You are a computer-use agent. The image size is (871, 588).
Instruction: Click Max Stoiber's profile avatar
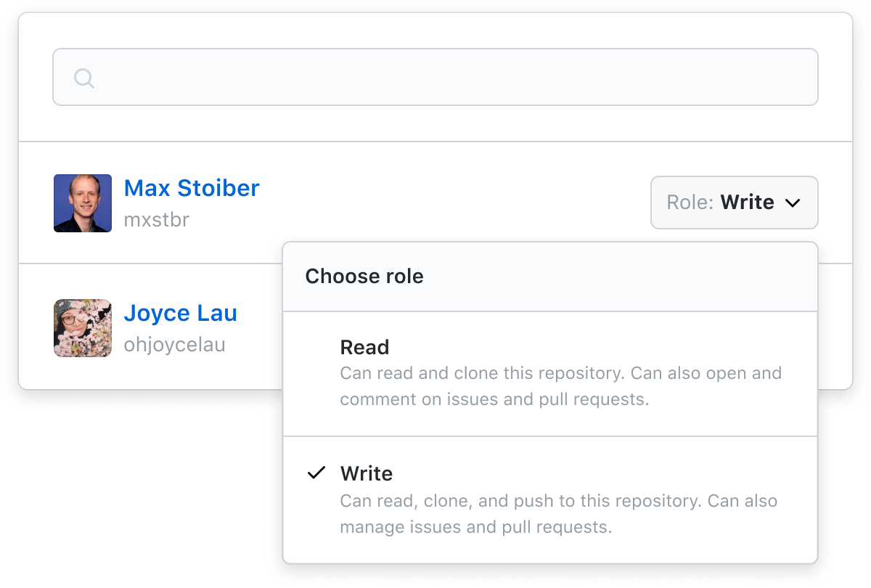click(x=82, y=203)
